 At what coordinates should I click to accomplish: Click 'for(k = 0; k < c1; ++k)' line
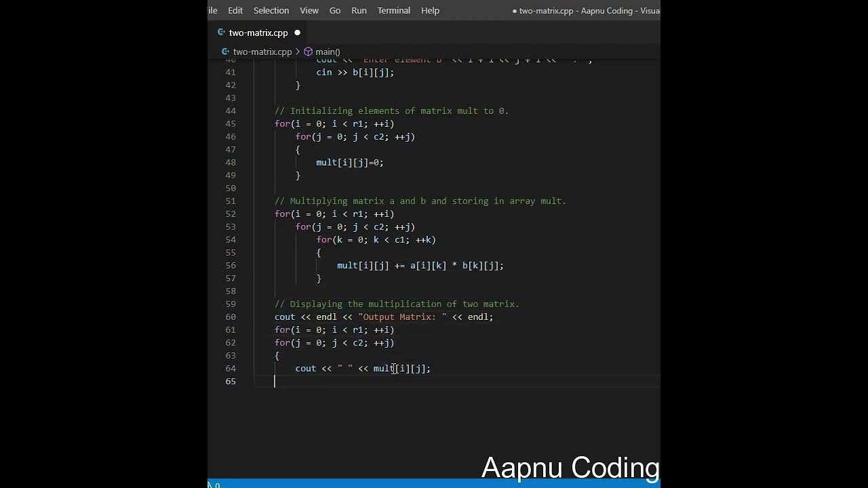[376, 239]
